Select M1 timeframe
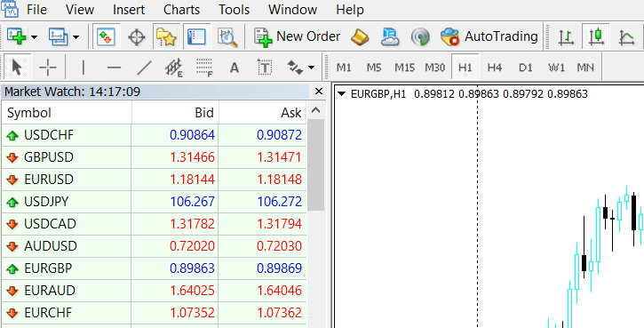This screenshot has width=644, height=328. [344, 67]
